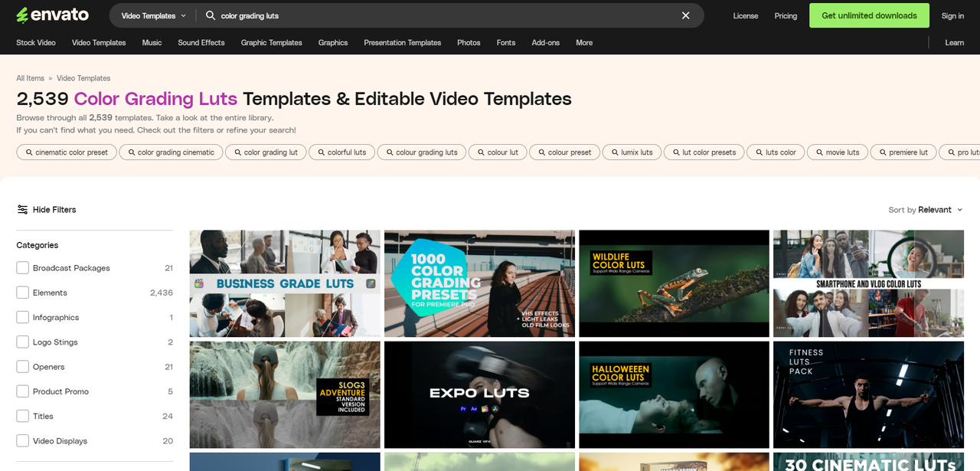Go to Video Templates breadcrumb
The image size is (980, 471).
(x=83, y=78)
